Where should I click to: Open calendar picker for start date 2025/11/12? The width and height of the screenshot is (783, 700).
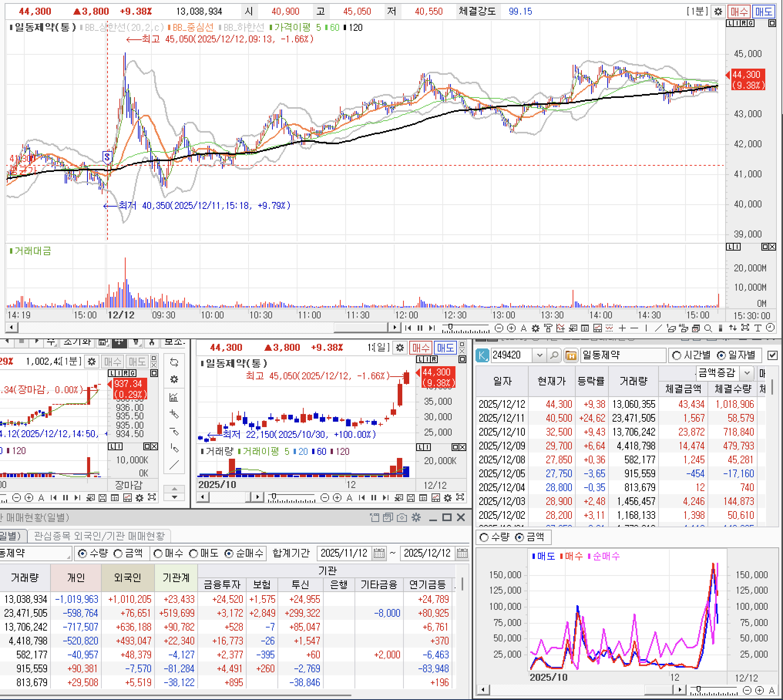tap(379, 554)
